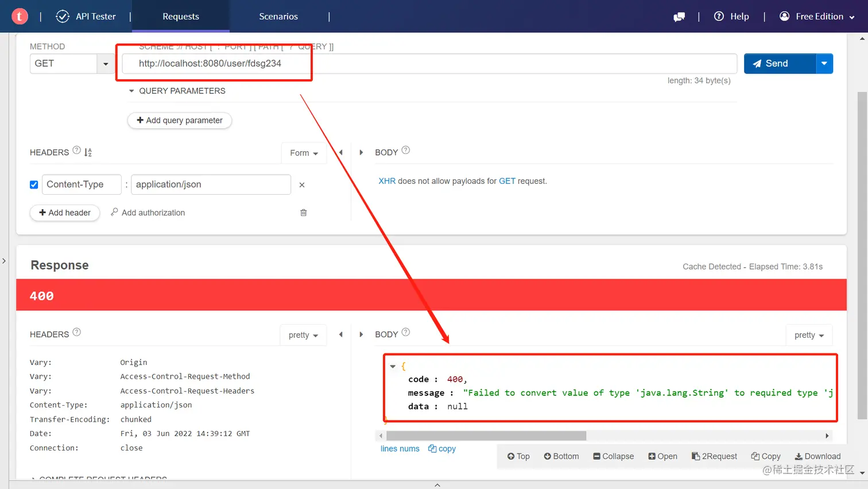Screen dimensions: 868x489
Task: Expand the bottom panel chevron
Action: coord(437,485)
